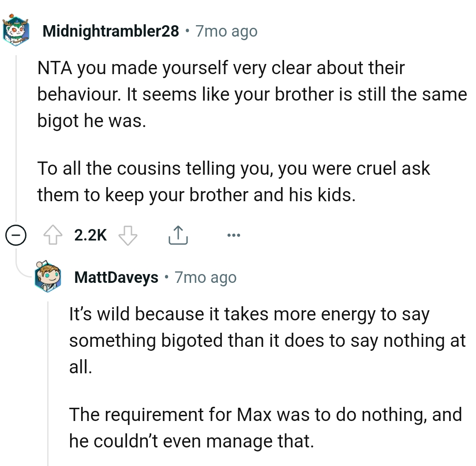Downvote Midnightrambler28's comment

(x=127, y=235)
